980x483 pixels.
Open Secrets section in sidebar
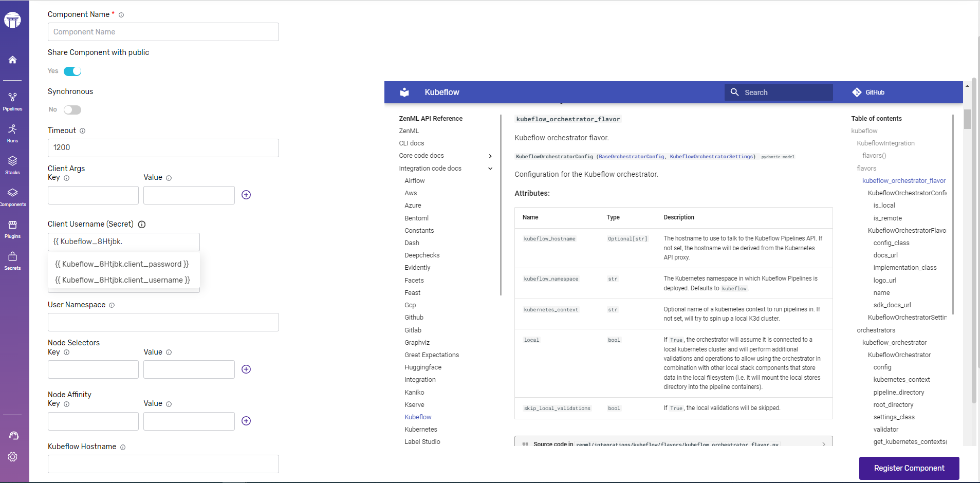pos(12,261)
